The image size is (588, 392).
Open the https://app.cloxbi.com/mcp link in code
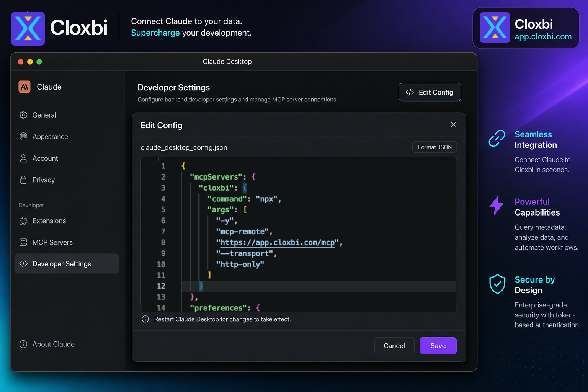pos(278,243)
